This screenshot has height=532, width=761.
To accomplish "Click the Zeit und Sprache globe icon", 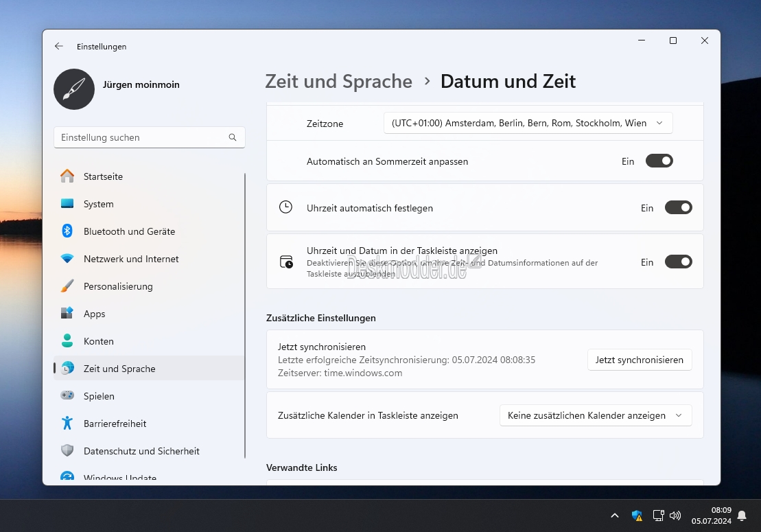I will (x=67, y=369).
